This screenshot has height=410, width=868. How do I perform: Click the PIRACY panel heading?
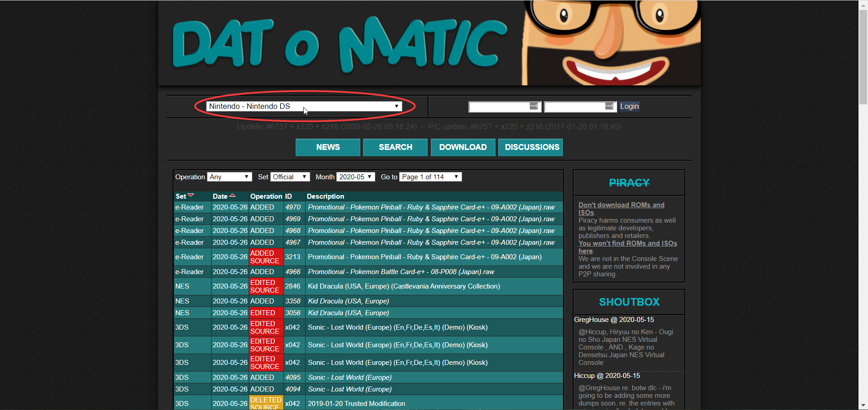point(629,183)
